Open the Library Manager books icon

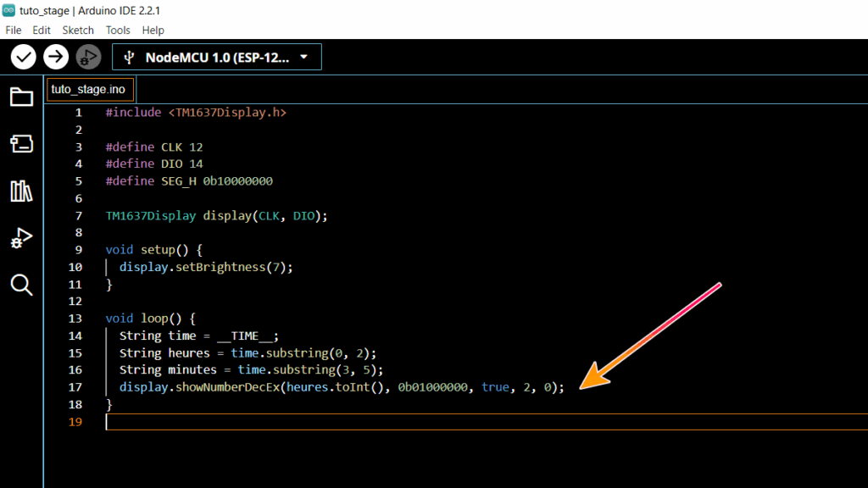(21, 191)
